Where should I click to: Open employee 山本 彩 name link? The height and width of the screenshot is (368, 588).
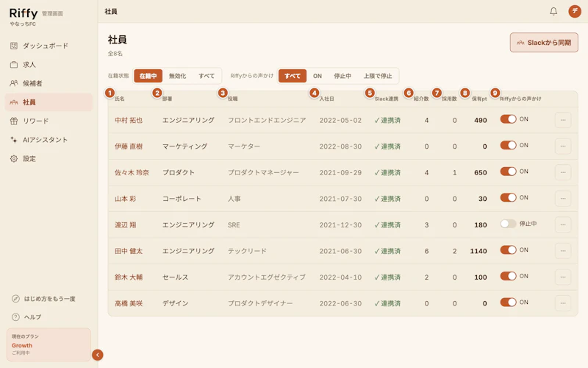(125, 199)
